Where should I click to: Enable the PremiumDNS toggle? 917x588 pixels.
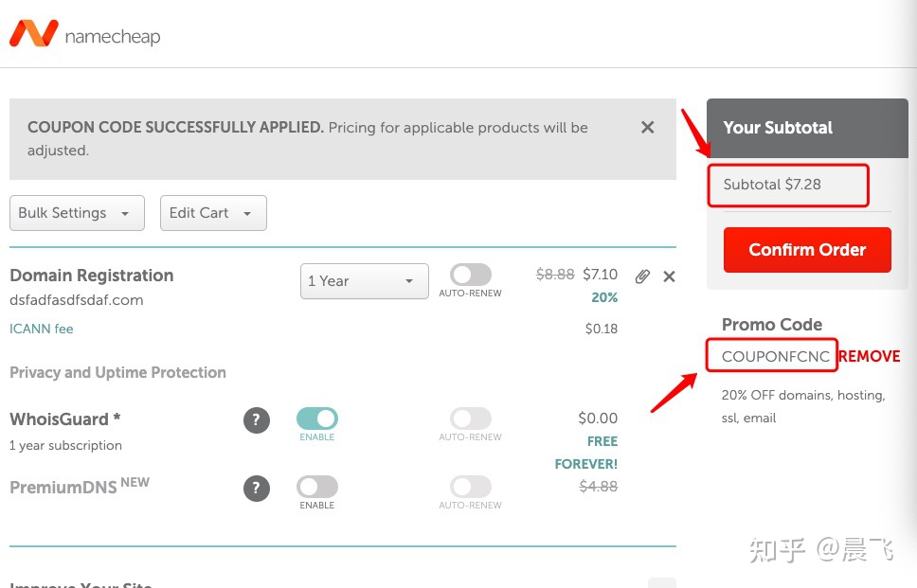[x=317, y=487]
